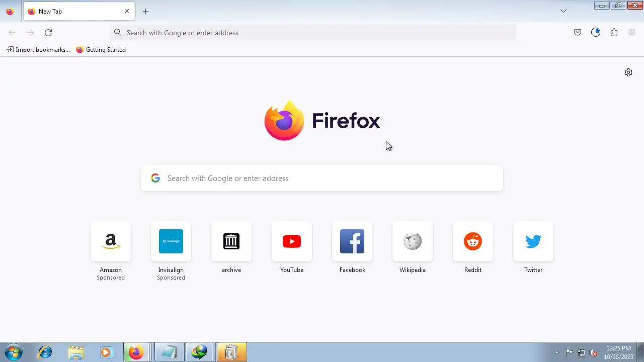Open the Firefox application hamburger menu
This screenshot has height=362, width=644.
[632, 33]
